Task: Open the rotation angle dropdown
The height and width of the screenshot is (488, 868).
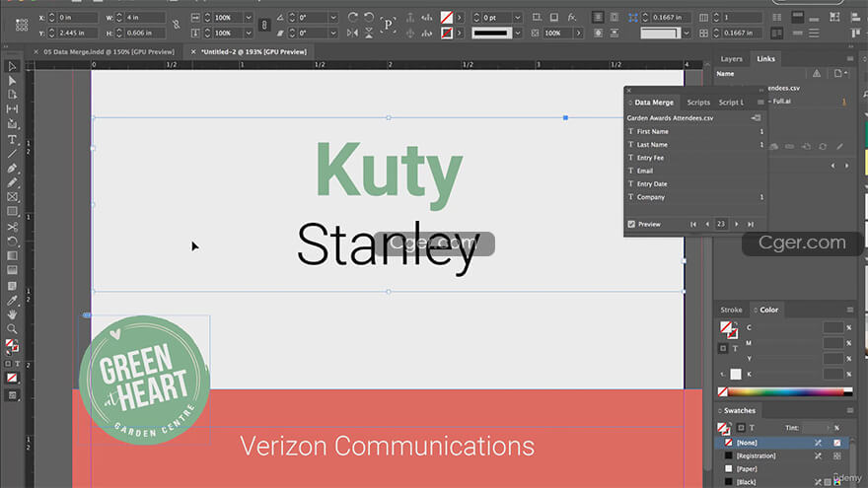Action: [x=333, y=18]
